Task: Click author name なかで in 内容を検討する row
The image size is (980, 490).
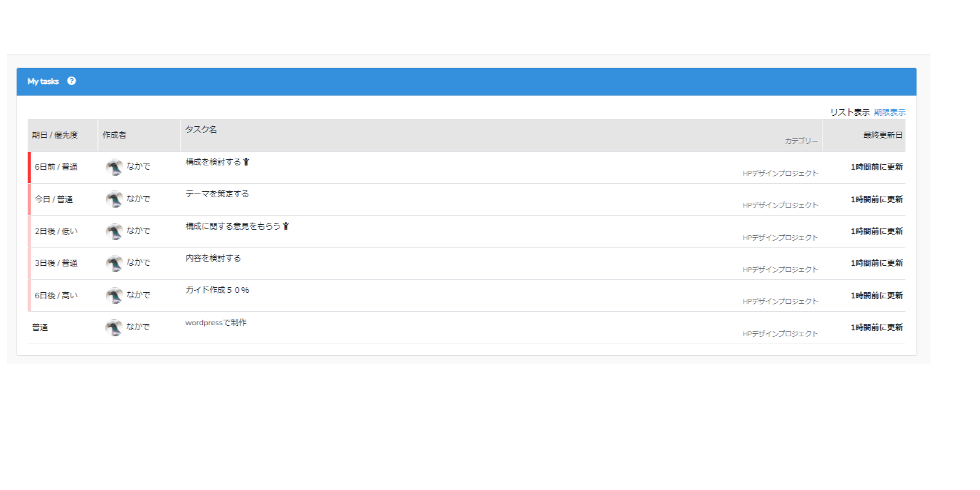Action: pyautogui.click(x=138, y=262)
